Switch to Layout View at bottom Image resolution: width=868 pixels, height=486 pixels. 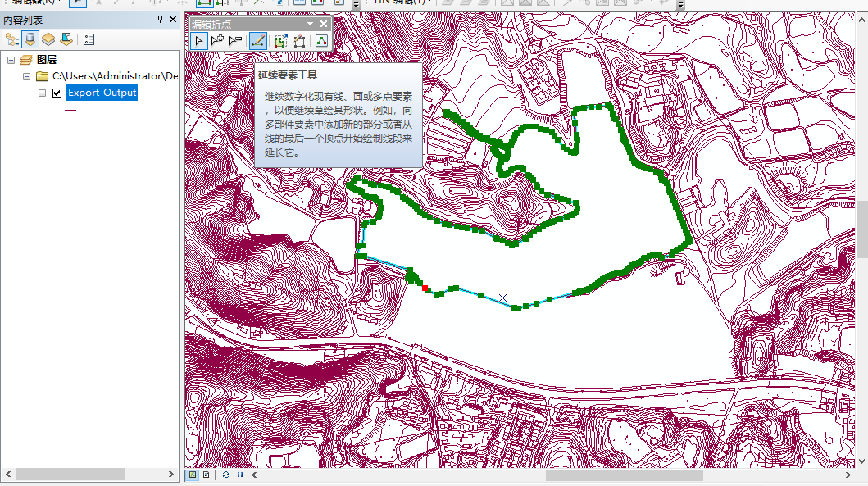point(206,475)
